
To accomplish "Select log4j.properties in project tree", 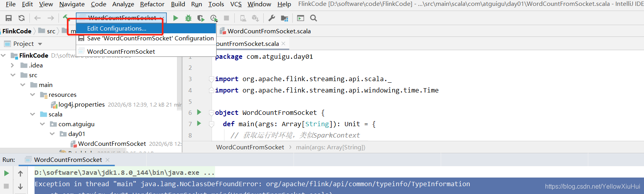I will (82, 104).
